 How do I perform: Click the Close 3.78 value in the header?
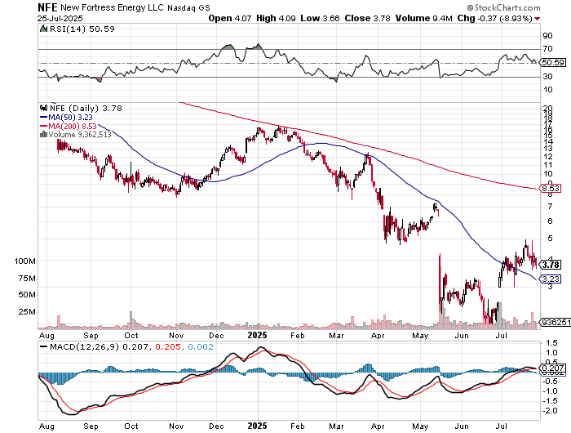367,18
